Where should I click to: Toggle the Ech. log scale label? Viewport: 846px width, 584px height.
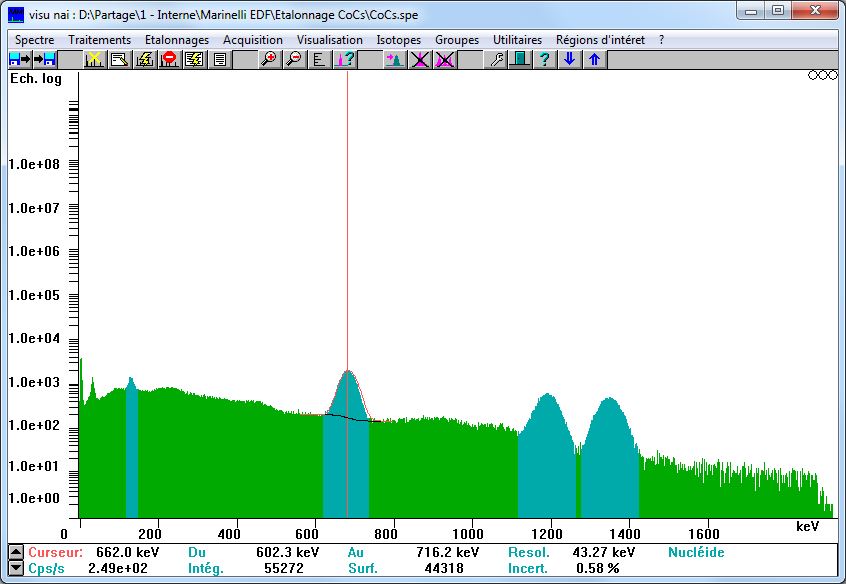click(35, 79)
